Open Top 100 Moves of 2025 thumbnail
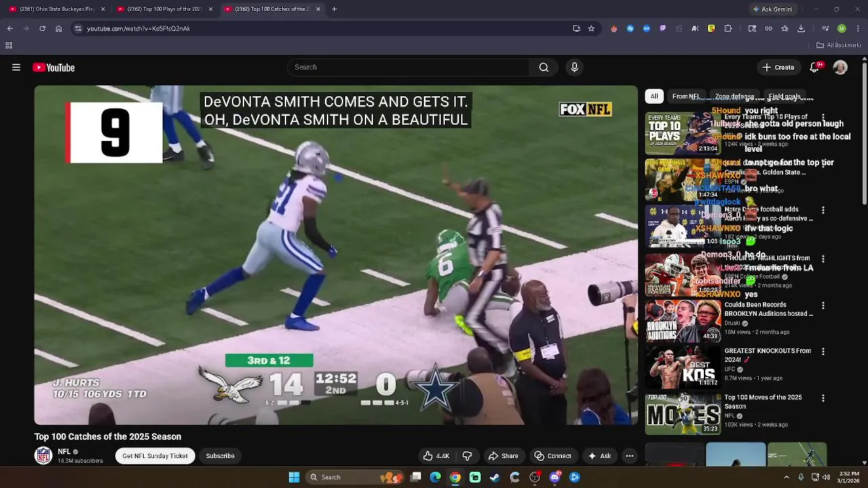 tap(683, 413)
